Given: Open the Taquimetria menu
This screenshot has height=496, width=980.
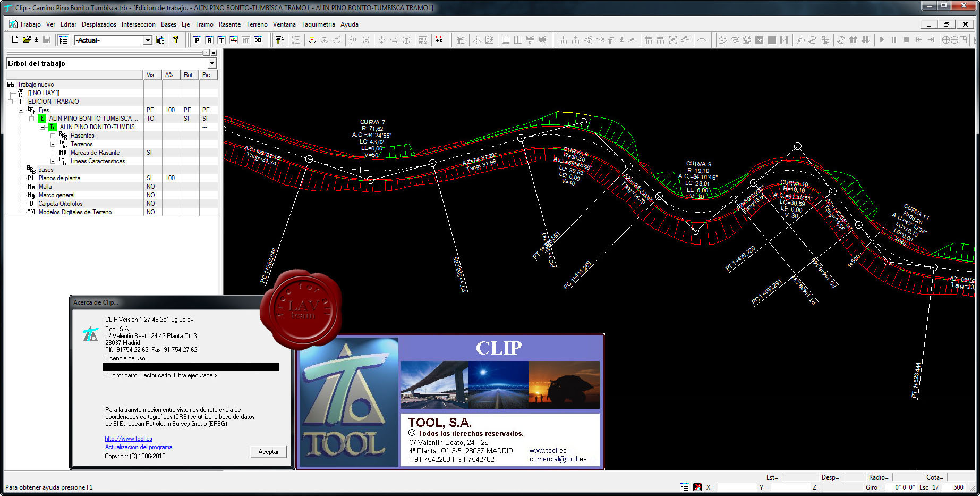Looking at the screenshot, I should (x=318, y=24).
